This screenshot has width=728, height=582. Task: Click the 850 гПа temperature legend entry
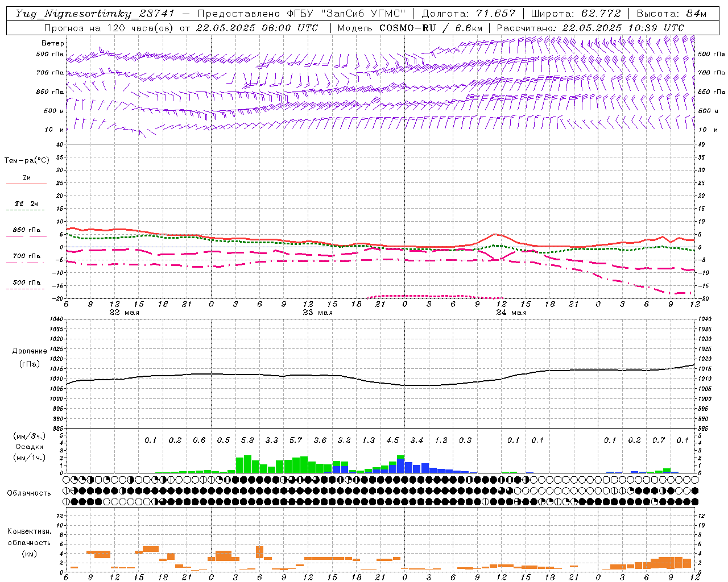tap(26, 232)
